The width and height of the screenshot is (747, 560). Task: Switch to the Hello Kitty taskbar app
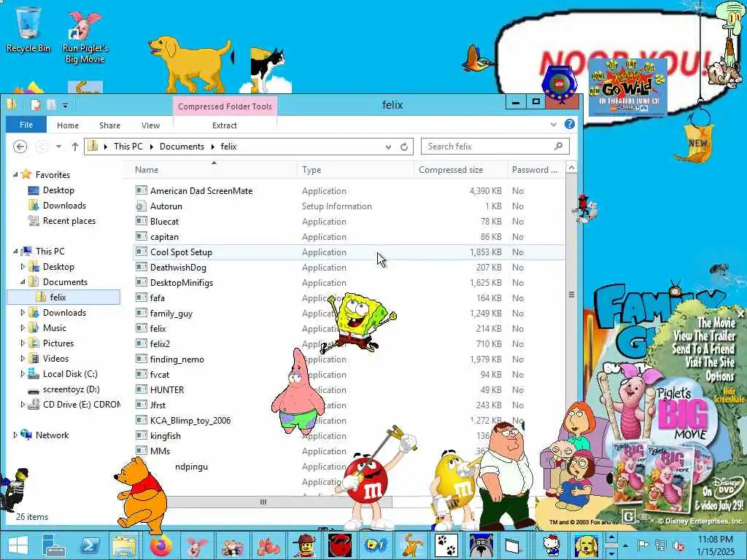pyautogui.click(x=551, y=545)
